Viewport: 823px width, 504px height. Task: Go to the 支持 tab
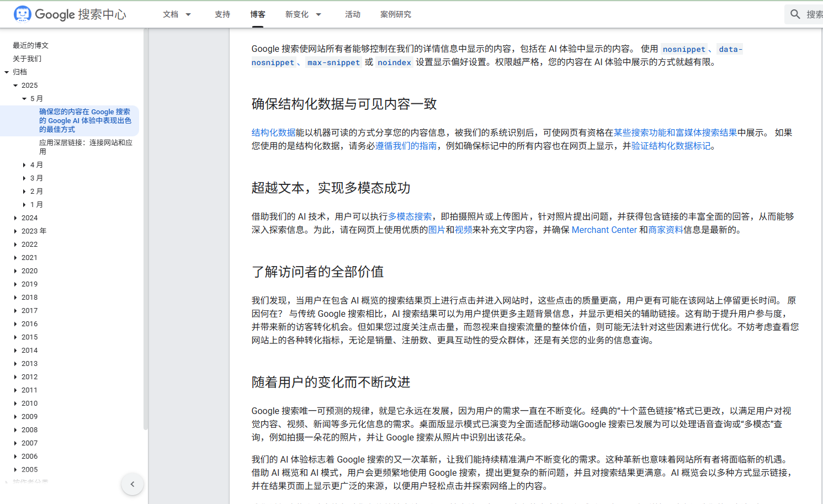[222, 14]
